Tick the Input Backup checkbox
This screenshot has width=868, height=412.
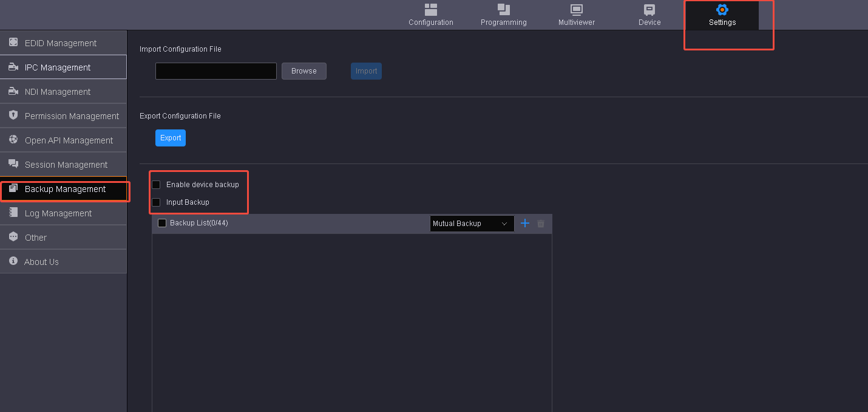[157, 202]
